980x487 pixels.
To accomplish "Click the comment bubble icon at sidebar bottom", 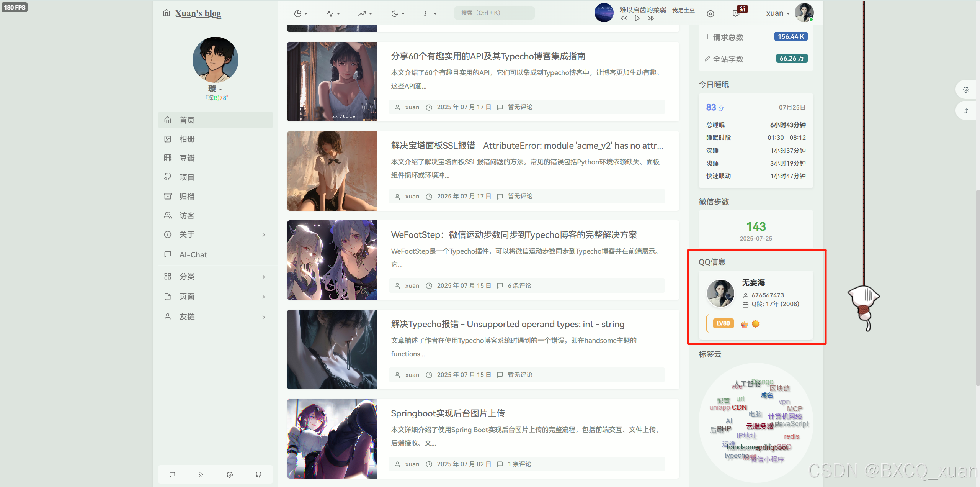I will click(x=172, y=475).
